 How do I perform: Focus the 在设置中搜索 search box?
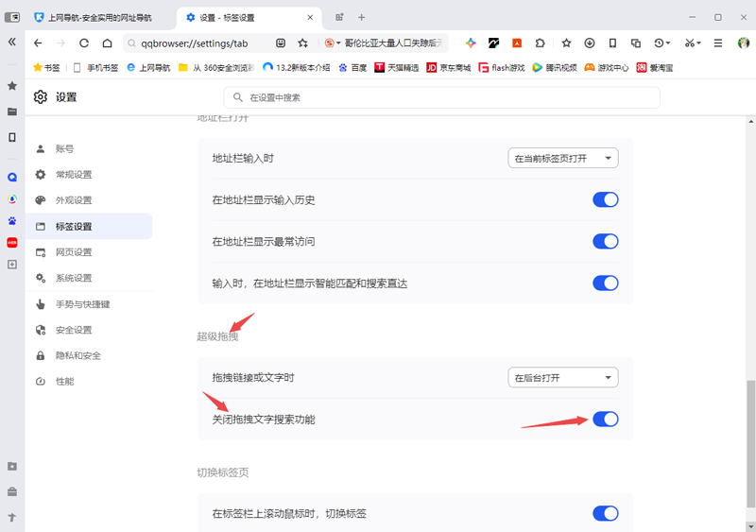[441, 97]
